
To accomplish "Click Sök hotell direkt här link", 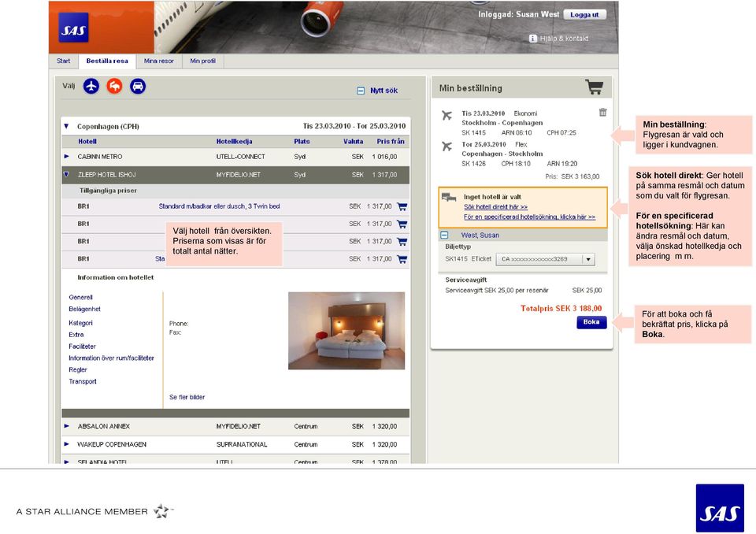I will (495, 207).
